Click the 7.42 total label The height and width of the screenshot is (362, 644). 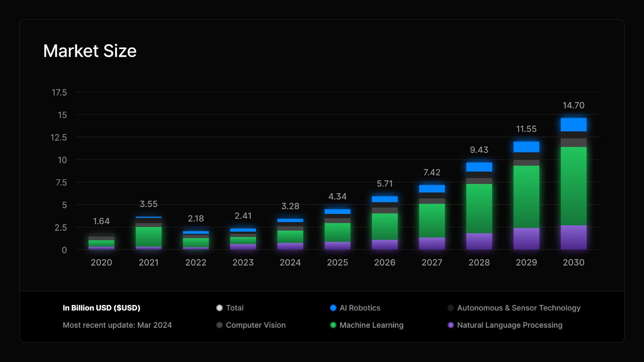[432, 173]
